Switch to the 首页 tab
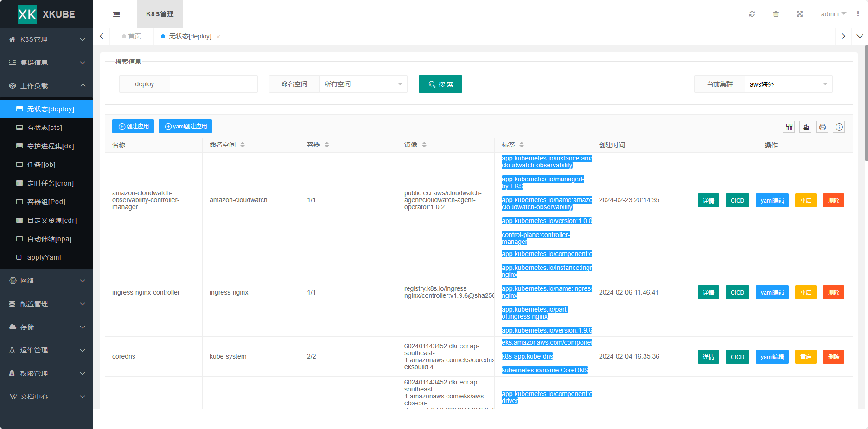Screen dimensions: 868x429 point(132,36)
